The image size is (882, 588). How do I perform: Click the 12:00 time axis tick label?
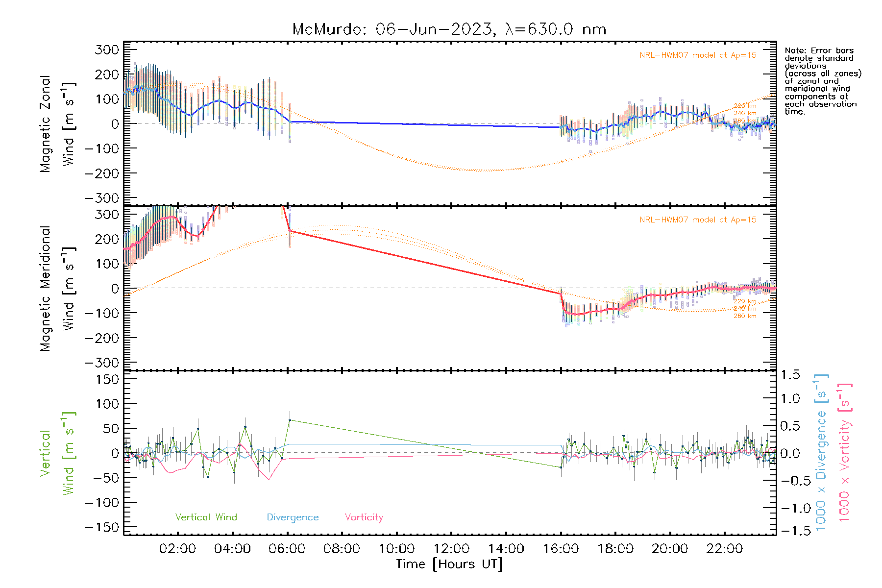451,549
